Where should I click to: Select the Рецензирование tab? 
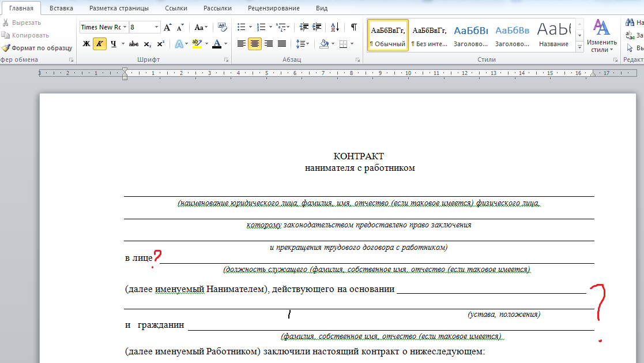(x=273, y=8)
